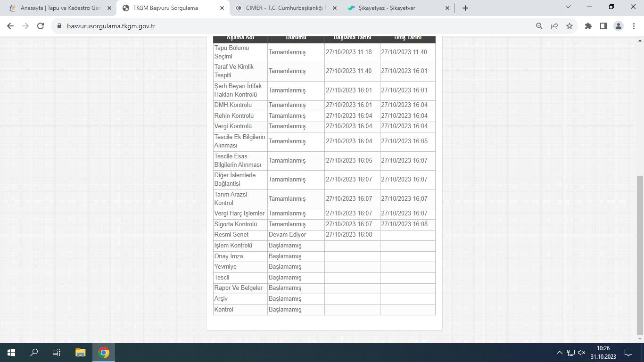Toggle the browser side panel
Screen dimensions: 644x362
pyautogui.click(x=603, y=26)
